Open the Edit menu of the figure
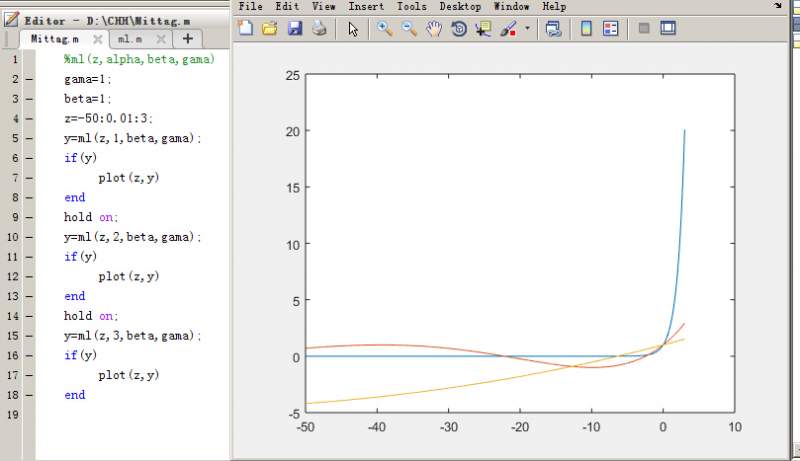This screenshot has height=461, width=800. (x=287, y=7)
